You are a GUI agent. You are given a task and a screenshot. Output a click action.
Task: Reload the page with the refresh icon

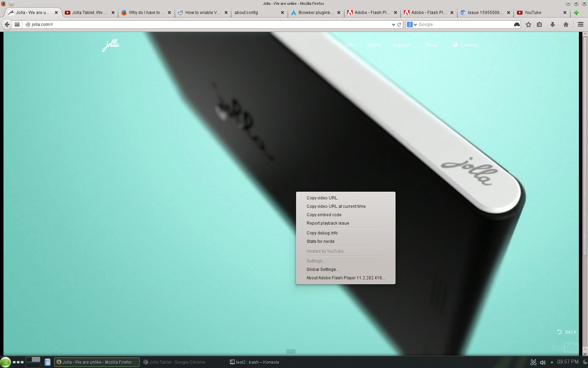(x=399, y=25)
